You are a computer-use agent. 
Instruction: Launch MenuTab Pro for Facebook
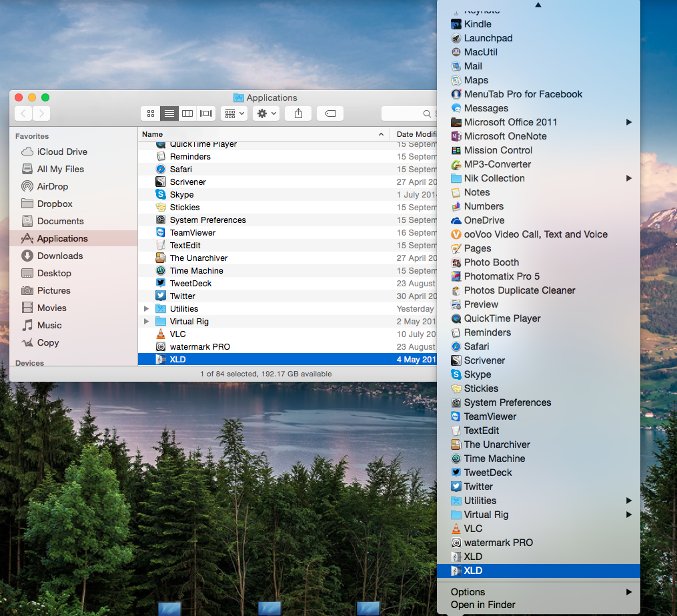[538, 94]
